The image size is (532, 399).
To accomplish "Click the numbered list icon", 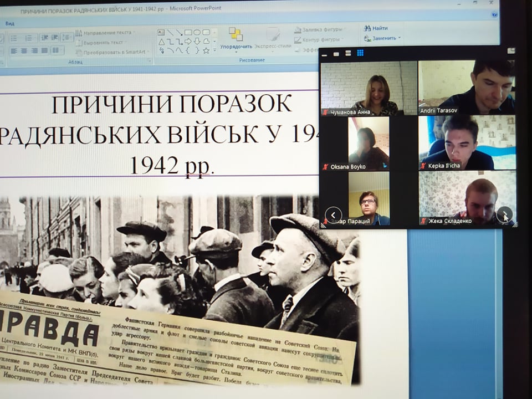I will pos(29,38).
